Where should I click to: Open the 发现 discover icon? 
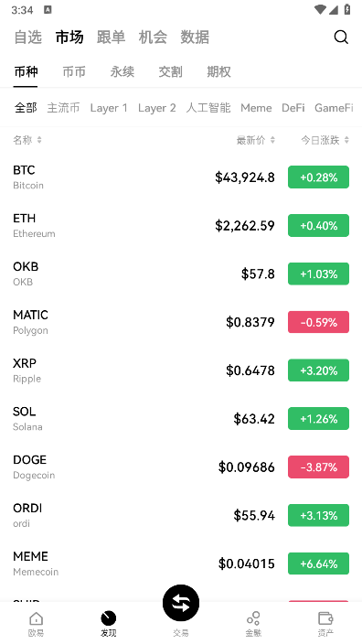(109, 618)
